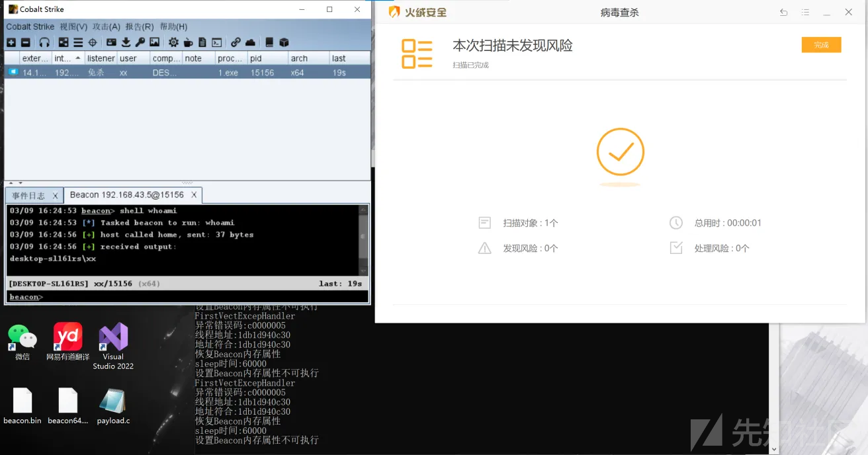Sort by the listener column header

(x=101, y=58)
